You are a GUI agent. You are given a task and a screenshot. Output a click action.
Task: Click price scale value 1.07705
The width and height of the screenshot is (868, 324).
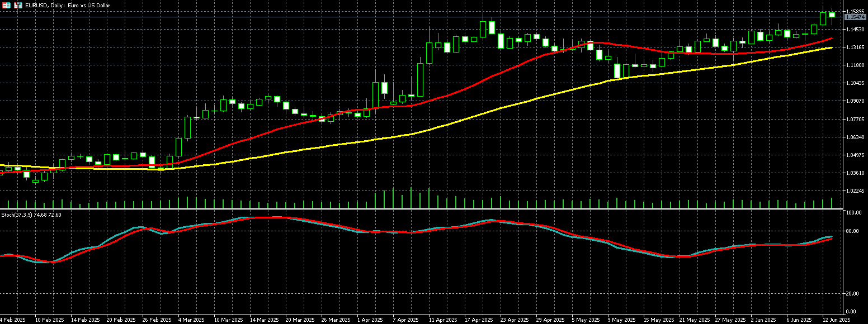tap(855, 119)
